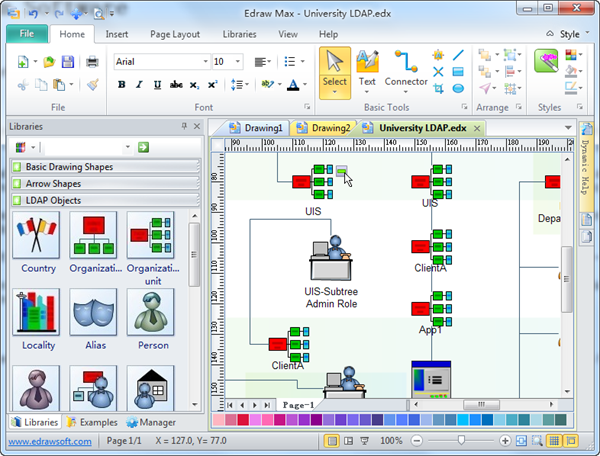
Task: Click the File button
Action: click(26, 34)
